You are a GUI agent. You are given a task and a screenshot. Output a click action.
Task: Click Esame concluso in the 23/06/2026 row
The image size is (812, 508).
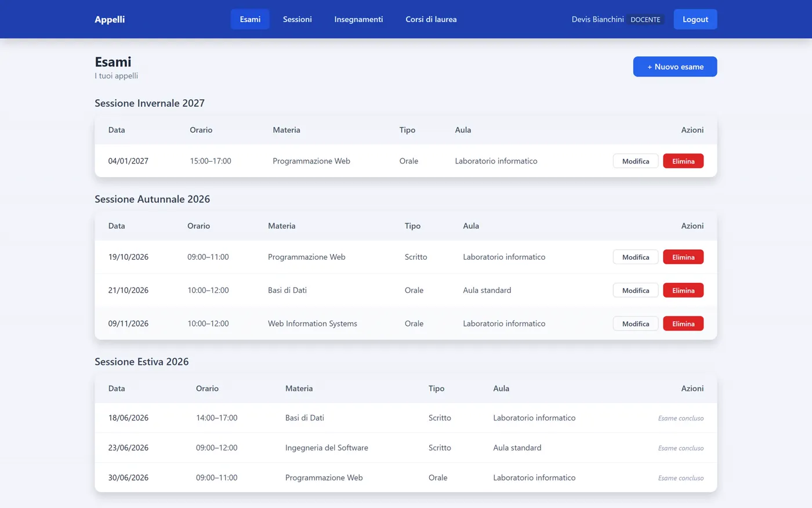click(681, 448)
